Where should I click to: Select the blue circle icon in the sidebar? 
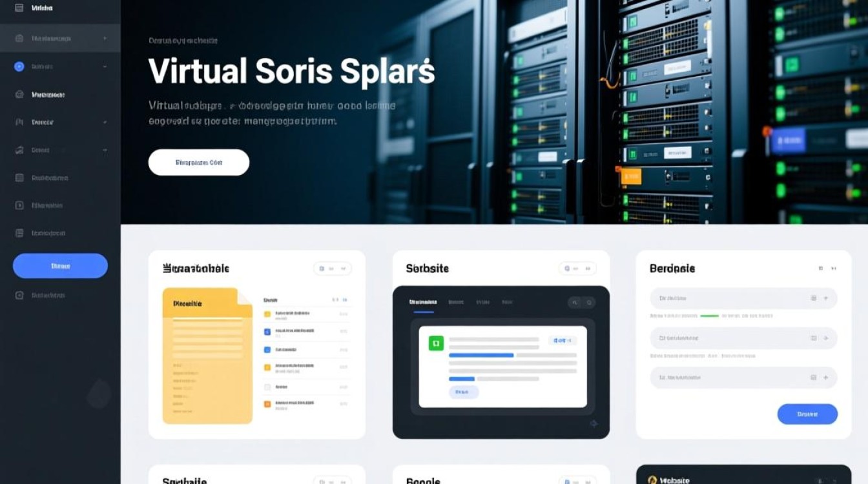19,66
